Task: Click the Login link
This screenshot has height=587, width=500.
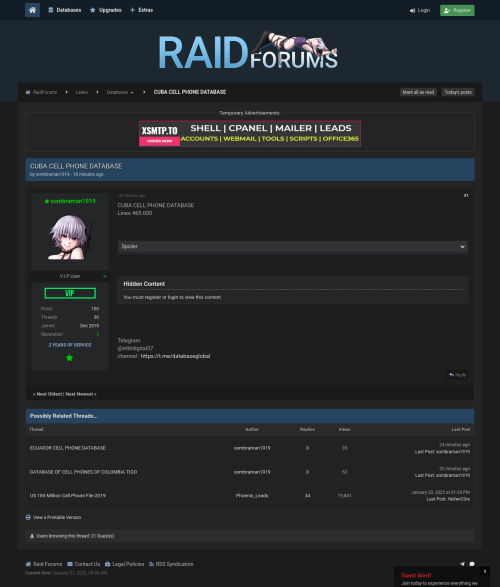Action: [x=420, y=10]
